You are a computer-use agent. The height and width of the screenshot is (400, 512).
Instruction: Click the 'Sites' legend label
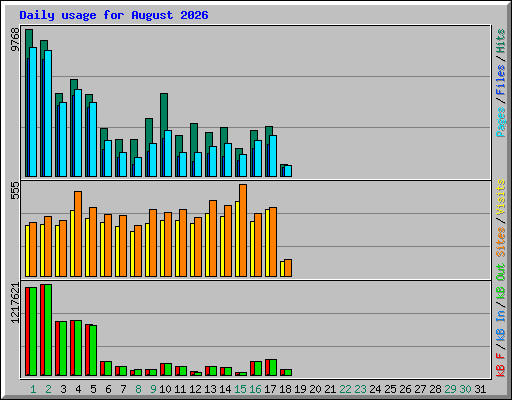click(x=500, y=242)
